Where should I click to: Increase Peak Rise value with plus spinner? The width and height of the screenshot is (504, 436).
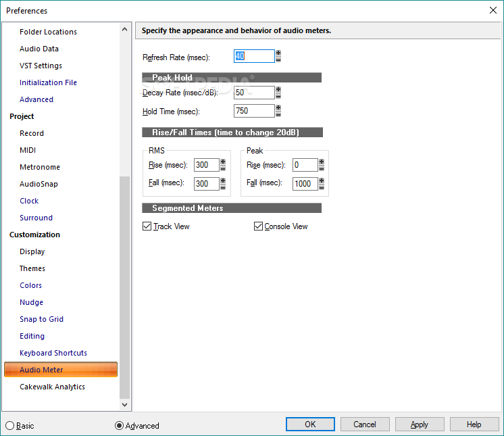[322, 162]
